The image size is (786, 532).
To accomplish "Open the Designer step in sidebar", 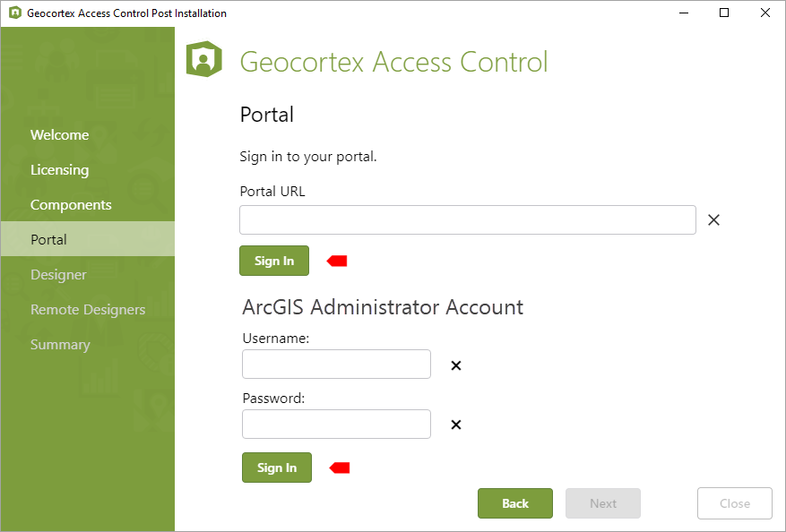I will click(58, 275).
